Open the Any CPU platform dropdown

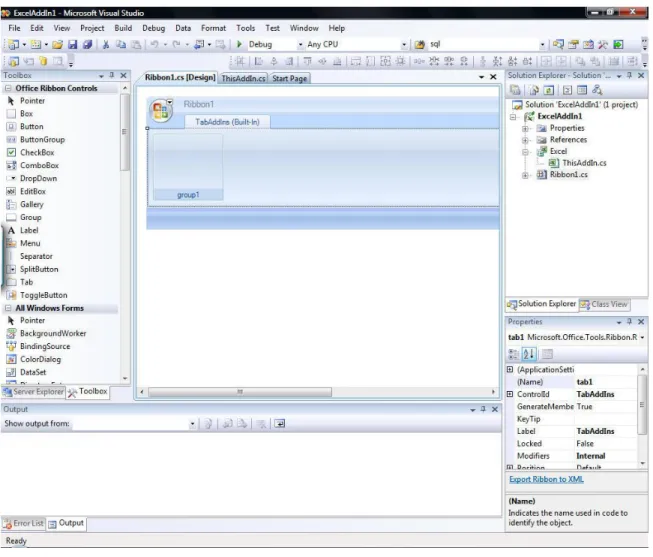pyautogui.click(x=404, y=45)
